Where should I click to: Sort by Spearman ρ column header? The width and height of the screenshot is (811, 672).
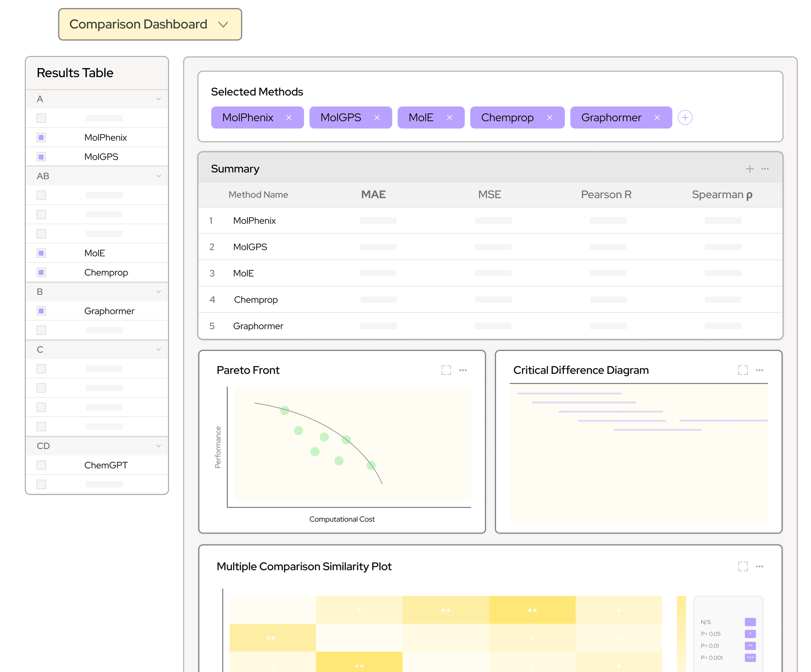coord(722,195)
